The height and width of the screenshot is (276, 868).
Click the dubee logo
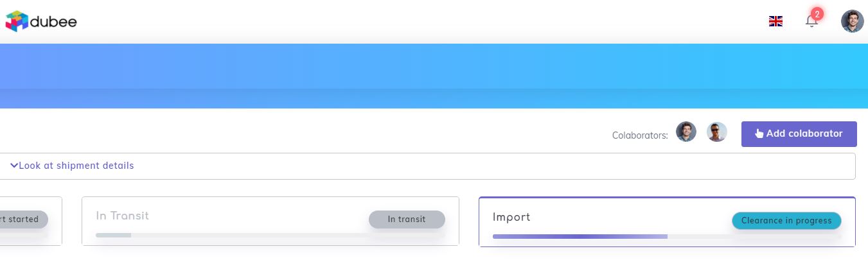(x=41, y=21)
